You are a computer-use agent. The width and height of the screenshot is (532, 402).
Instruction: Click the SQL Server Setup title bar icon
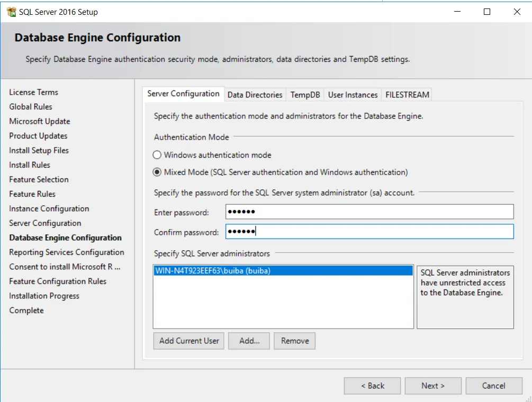point(11,12)
